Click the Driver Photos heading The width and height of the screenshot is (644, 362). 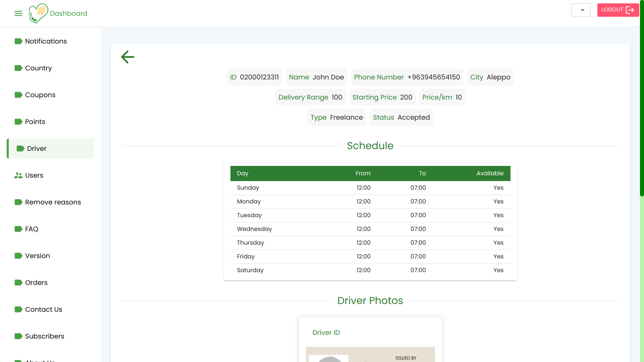click(x=370, y=301)
